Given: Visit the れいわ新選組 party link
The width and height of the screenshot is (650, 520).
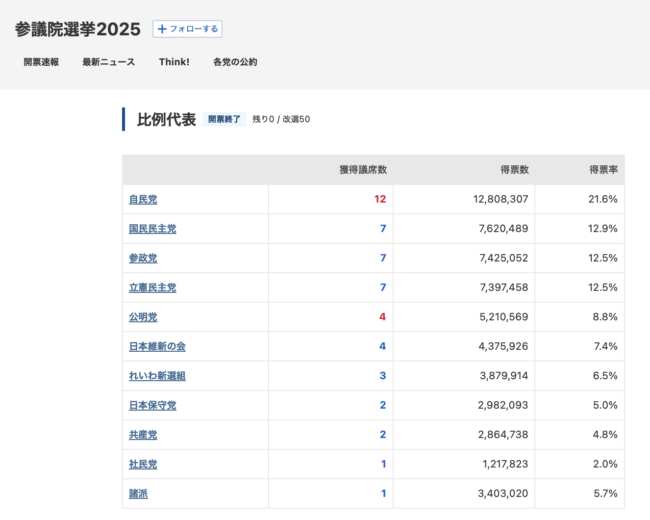Looking at the screenshot, I should [157, 376].
